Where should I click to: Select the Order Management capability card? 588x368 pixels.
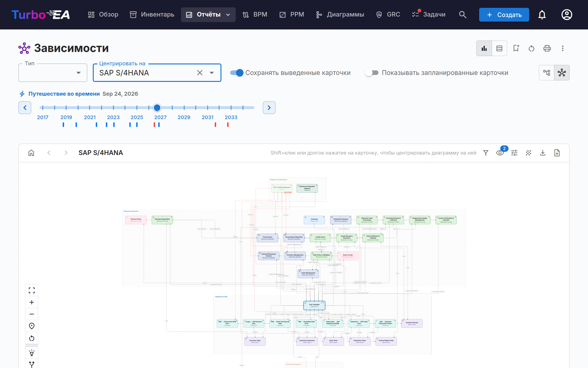pyautogui.click(x=308, y=274)
